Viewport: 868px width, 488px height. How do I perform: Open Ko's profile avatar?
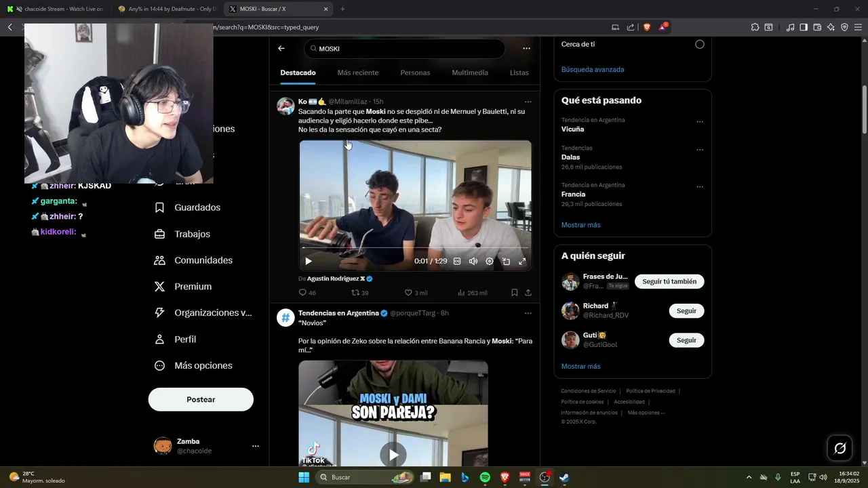[x=285, y=106]
